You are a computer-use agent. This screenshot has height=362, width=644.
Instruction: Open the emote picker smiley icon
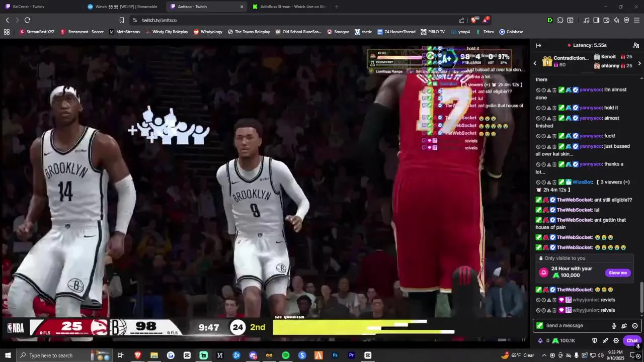coord(635,326)
